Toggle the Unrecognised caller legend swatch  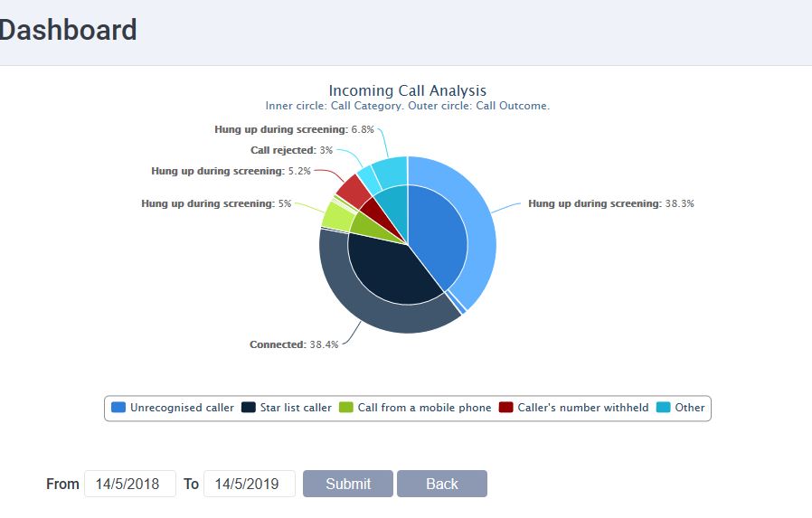[x=118, y=408]
